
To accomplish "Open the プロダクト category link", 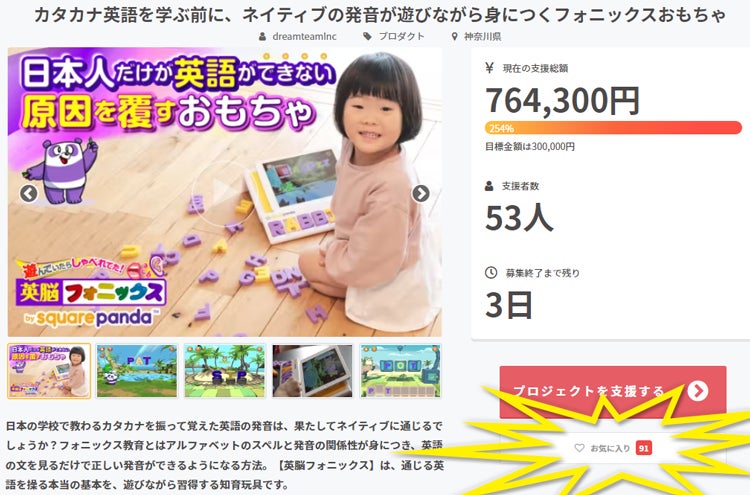I will tap(401, 36).
